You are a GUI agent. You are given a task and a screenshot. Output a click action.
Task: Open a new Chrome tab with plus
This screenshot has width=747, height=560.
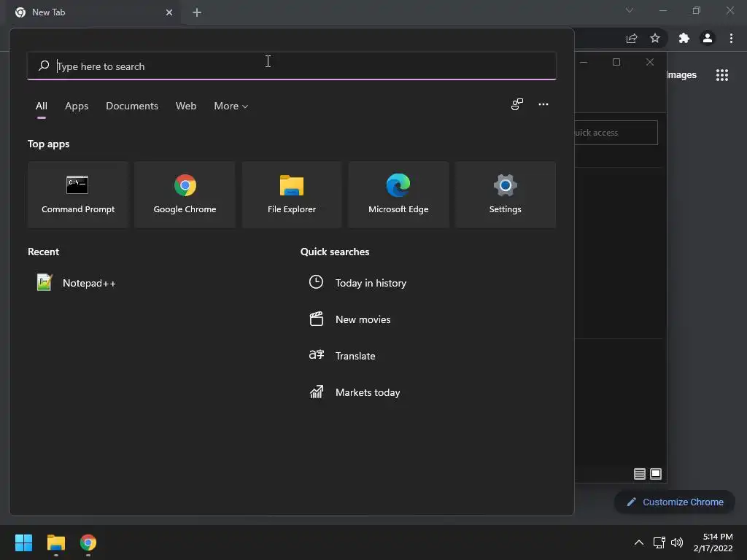point(197,12)
